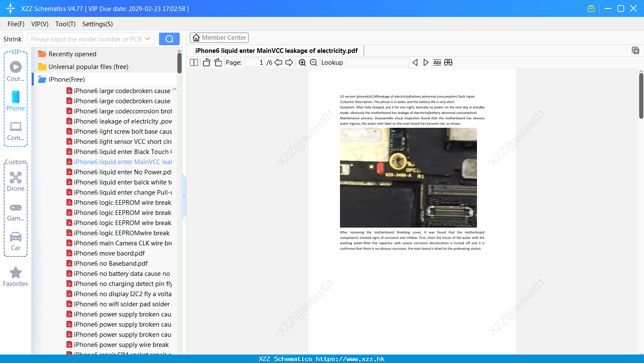Open the File(F) menu
This screenshot has width=644, height=363.
pos(16,24)
